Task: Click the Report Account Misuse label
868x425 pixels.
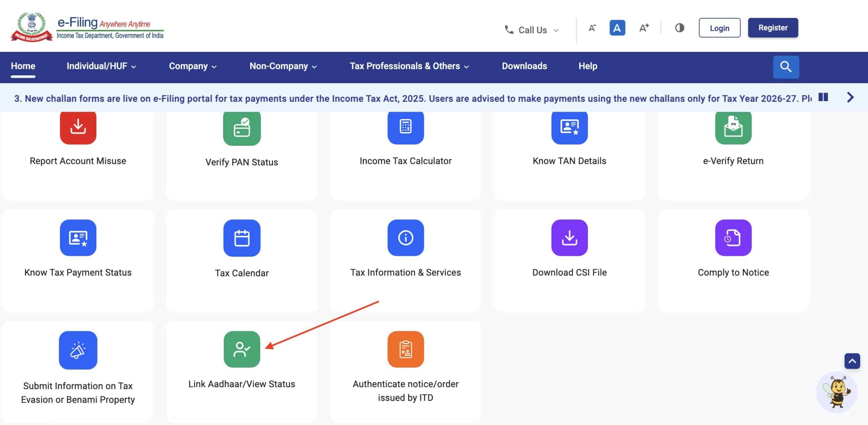Action: coord(78,161)
